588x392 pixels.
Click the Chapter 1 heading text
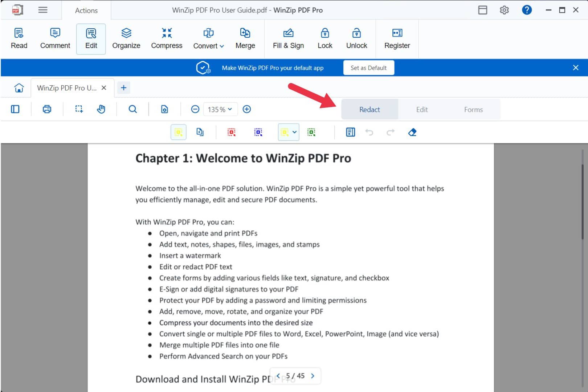[x=243, y=158]
